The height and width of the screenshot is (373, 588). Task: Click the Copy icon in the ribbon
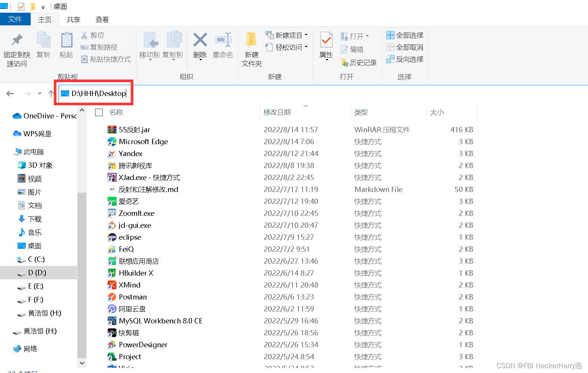pos(43,40)
